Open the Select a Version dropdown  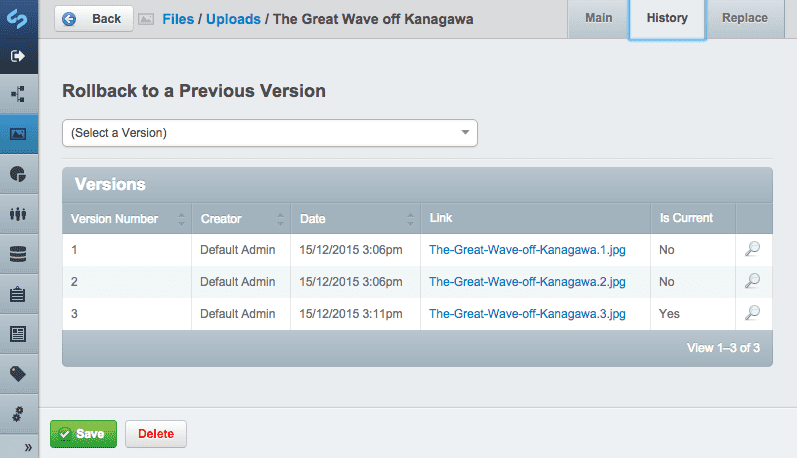(270, 133)
